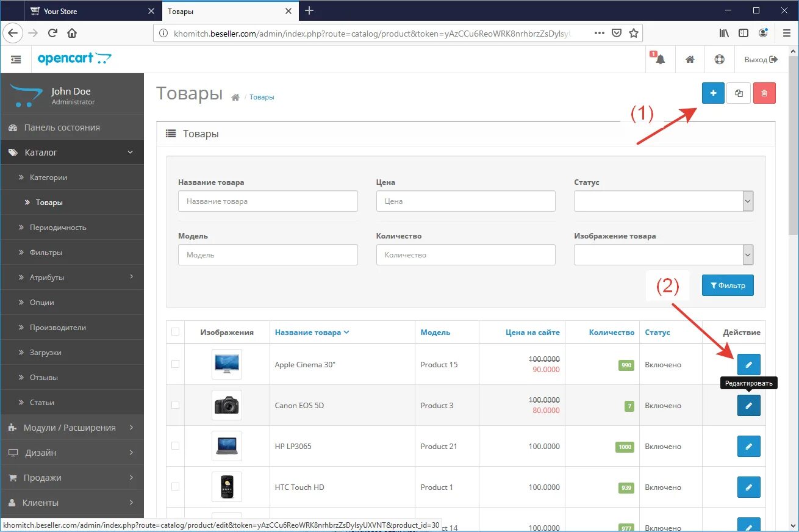Click the Модель filter input field
799x532 pixels.
point(268,254)
